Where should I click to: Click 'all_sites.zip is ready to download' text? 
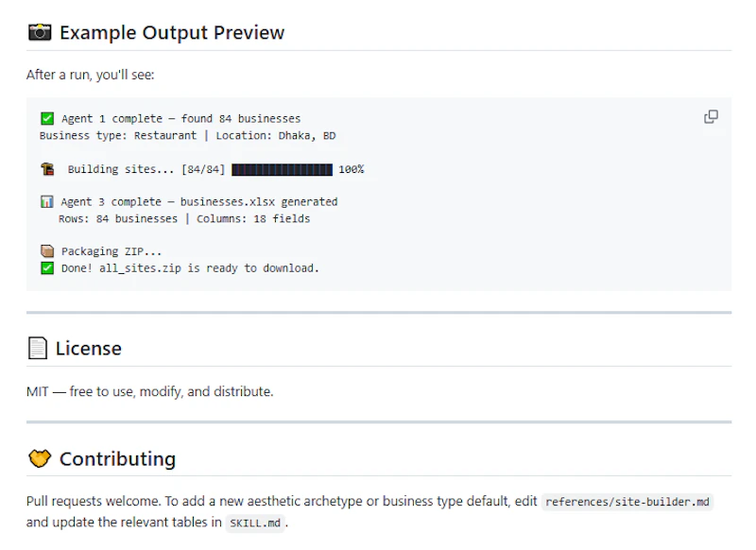coord(208,268)
